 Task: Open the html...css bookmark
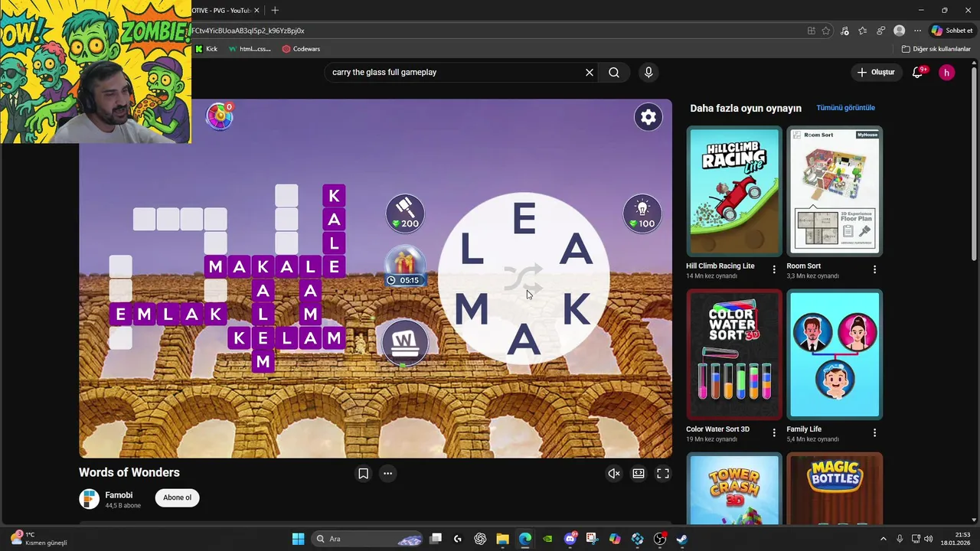tap(250, 49)
